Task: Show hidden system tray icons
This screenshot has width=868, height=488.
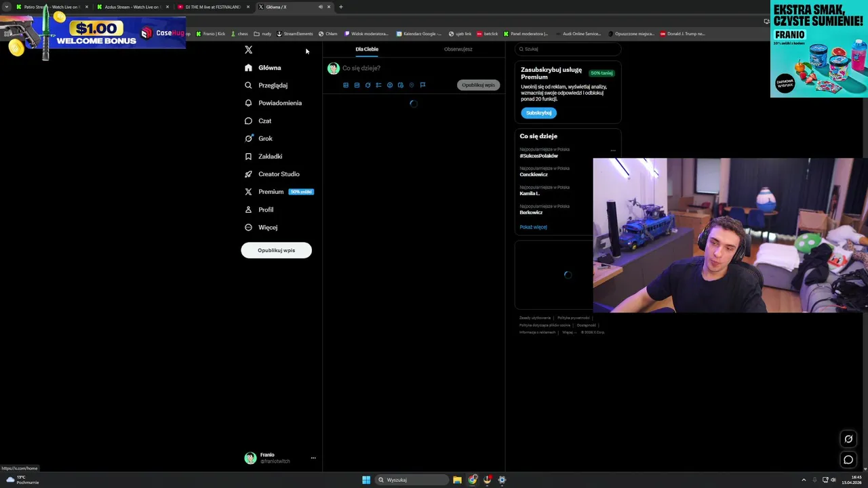Action: pyautogui.click(x=804, y=480)
